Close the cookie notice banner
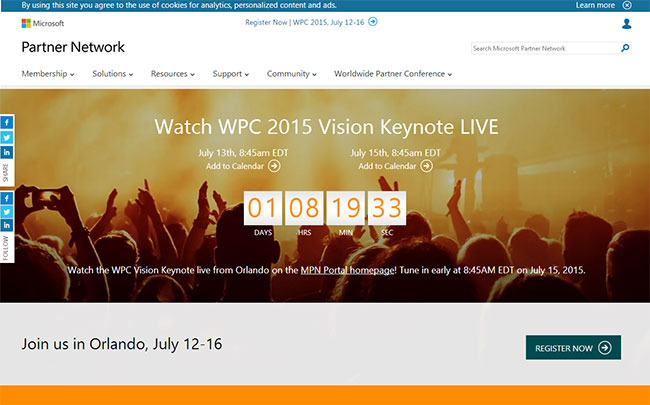The image size is (650, 405). (x=627, y=5)
